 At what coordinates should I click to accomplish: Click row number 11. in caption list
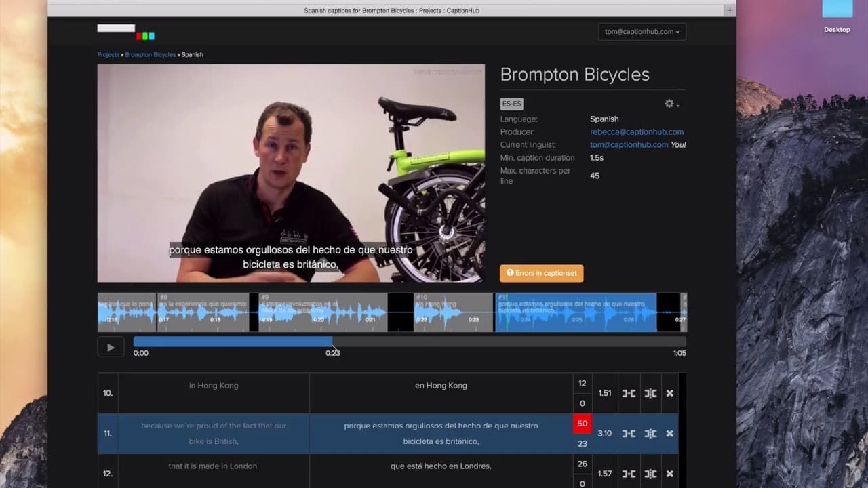(x=108, y=434)
